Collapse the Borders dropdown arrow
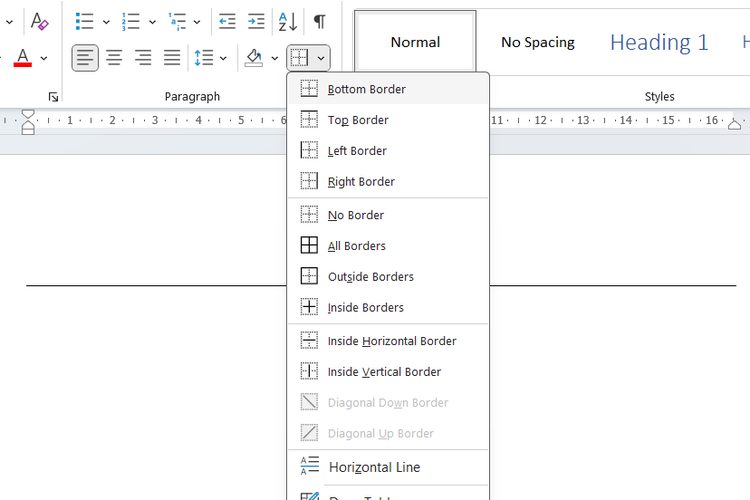750x500 pixels. (321, 58)
